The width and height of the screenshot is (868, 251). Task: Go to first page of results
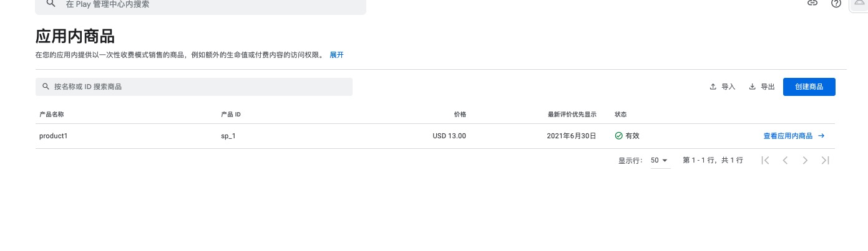(765, 160)
